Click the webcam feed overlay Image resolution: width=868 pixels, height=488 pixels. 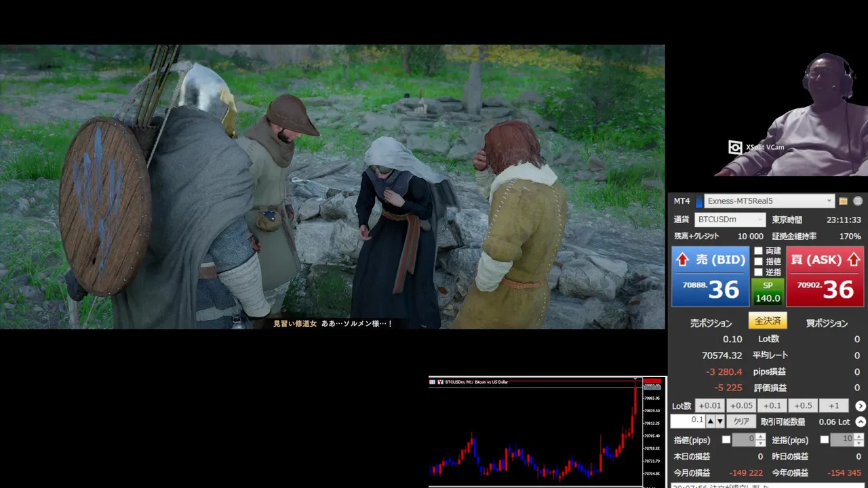tap(792, 114)
